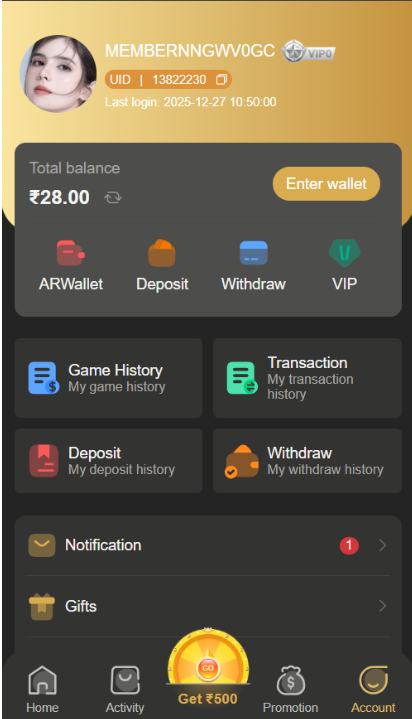View My game history card

pos(109,378)
